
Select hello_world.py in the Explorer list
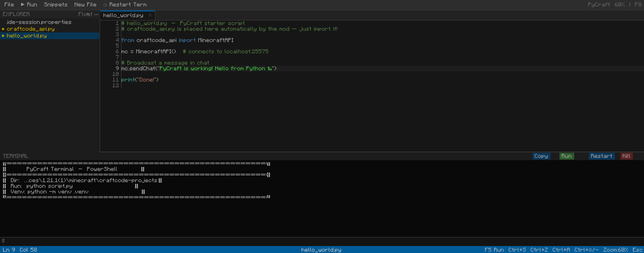[27, 36]
